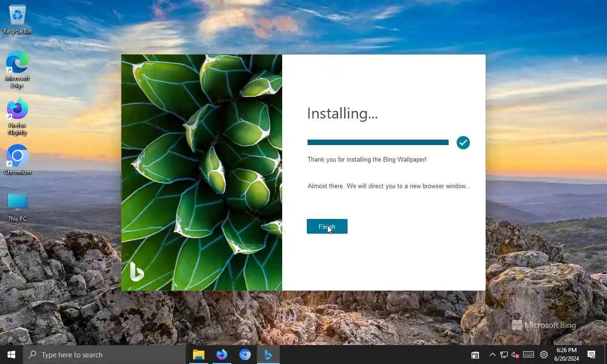Open File Explorer from the taskbar
The image size is (607, 364).
coord(198,355)
